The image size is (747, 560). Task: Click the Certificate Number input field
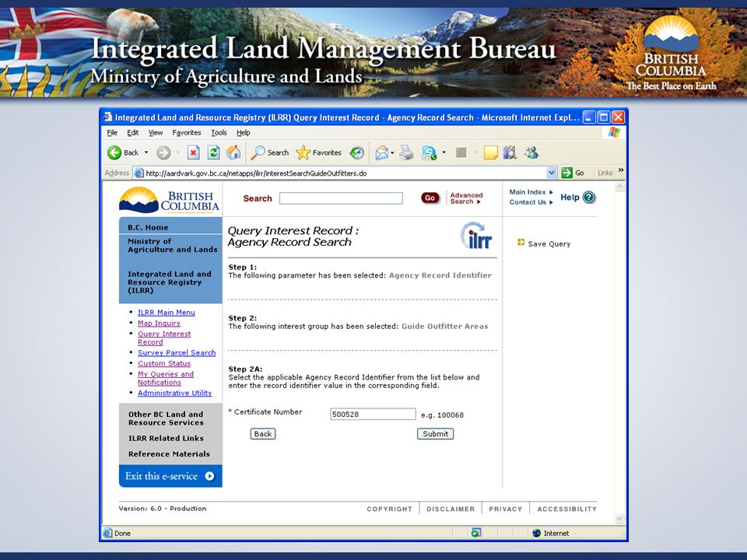click(x=373, y=415)
